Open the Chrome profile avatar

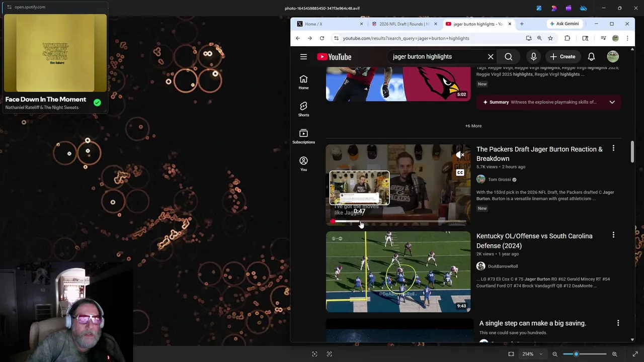click(615, 38)
